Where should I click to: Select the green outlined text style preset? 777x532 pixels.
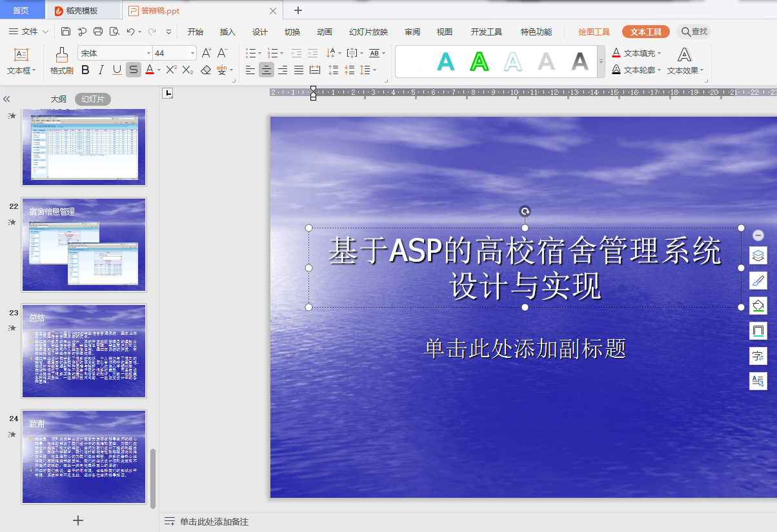(479, 61)
